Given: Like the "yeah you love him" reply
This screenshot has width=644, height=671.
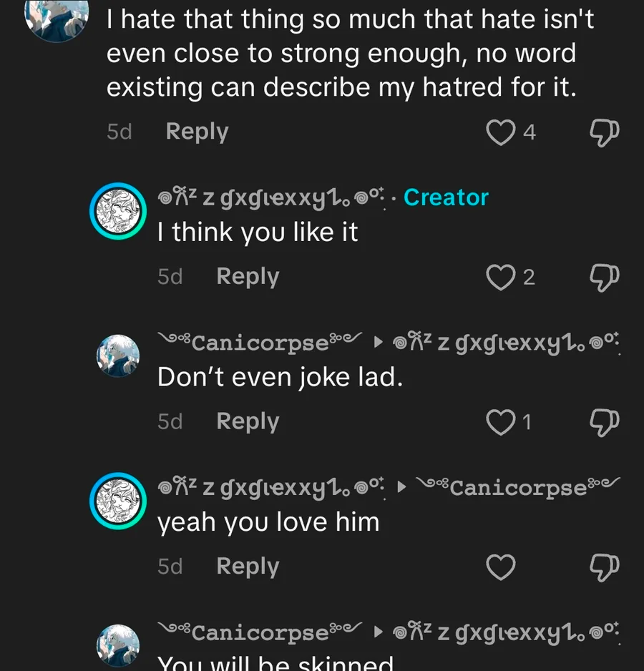Looking at the screenshot, I should pos(501,567).
